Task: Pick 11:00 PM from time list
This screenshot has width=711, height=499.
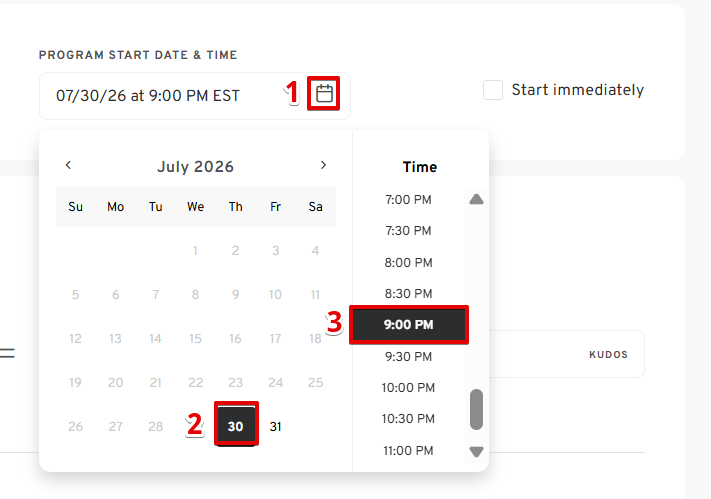Action: [408, 451]
